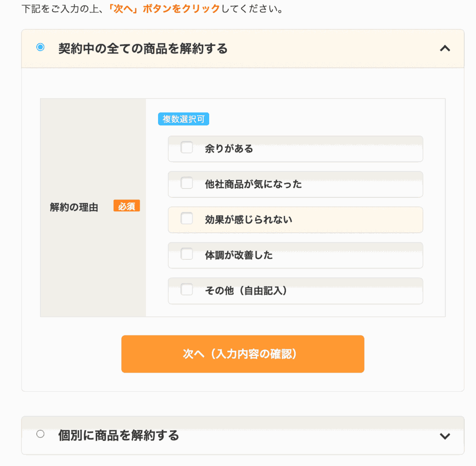The width and height of the screenshot is (476, 466).
Task: Click the 余りがある label text
Action: [x=229, y=149]
